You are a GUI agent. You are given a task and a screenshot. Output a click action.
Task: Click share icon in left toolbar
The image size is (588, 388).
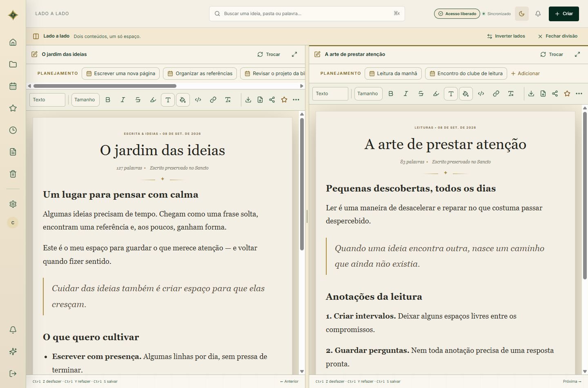(272, 100)
